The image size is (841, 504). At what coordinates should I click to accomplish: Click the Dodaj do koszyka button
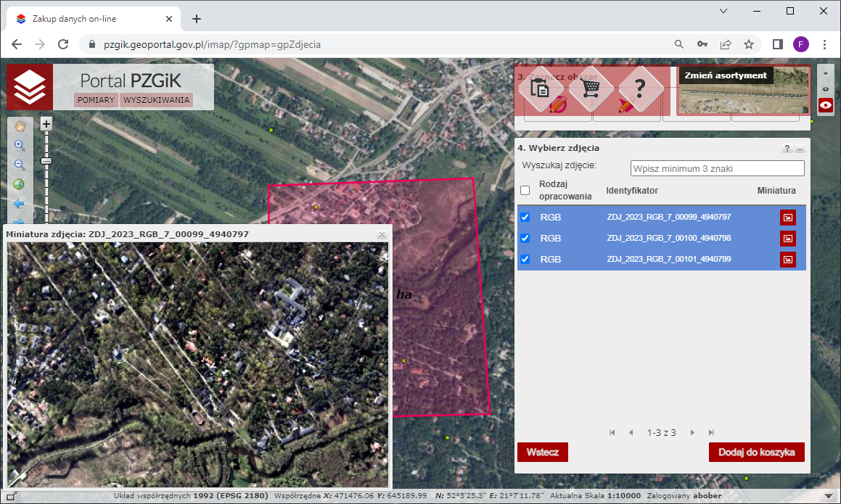(756, 452)
